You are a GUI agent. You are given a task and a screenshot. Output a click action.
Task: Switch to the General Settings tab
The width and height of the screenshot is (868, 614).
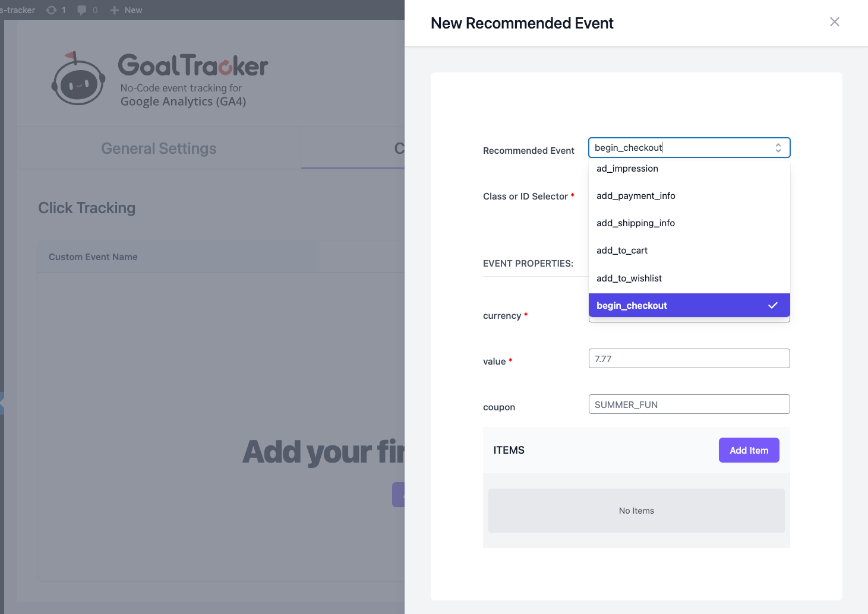coord(159,148)
